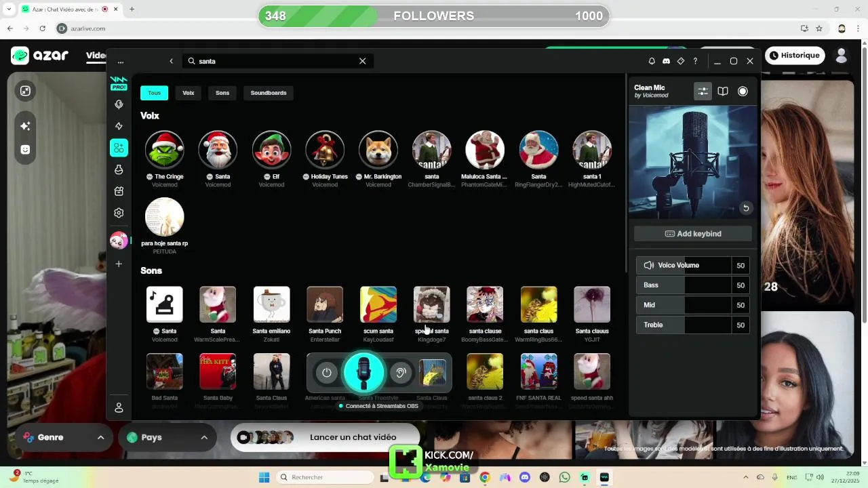Play the Santa Baby sound
Screen dimensions: 868x488
click(x=218, y=371)
